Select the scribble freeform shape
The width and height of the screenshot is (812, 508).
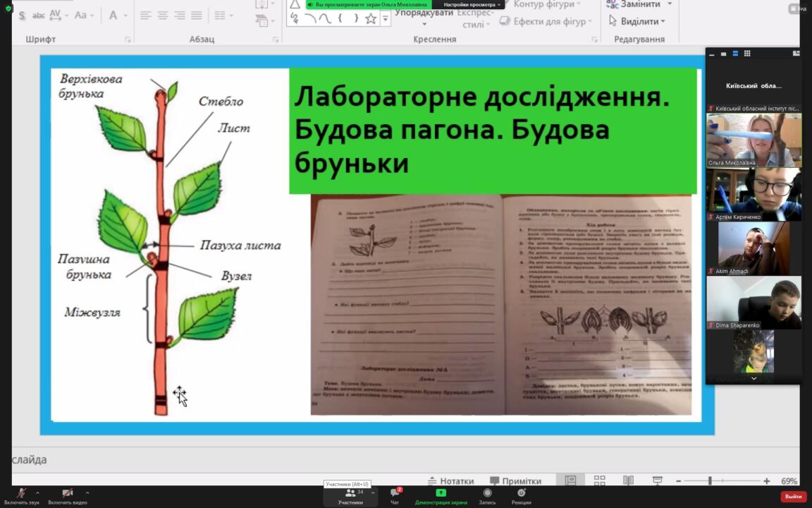[295, 18]
